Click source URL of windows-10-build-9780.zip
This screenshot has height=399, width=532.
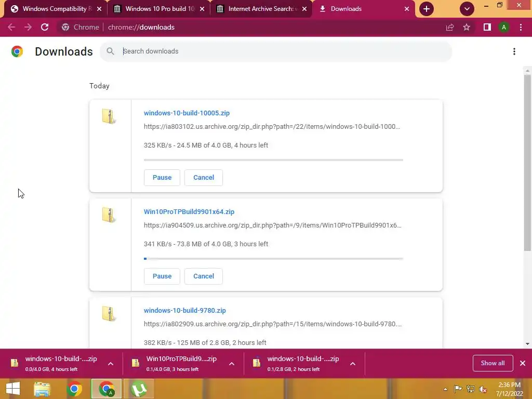coord(273,324)
